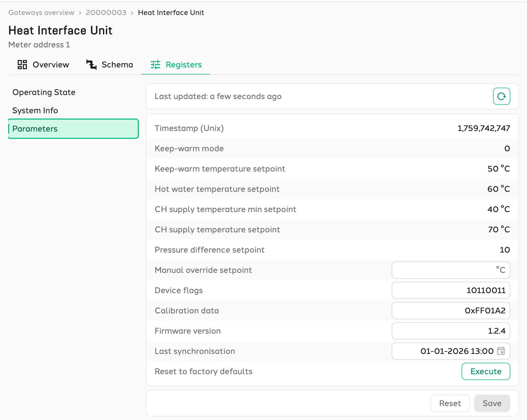Click the Keep-warm mode label
This screenshot has width=527, height=420.
tap(189, 148)
